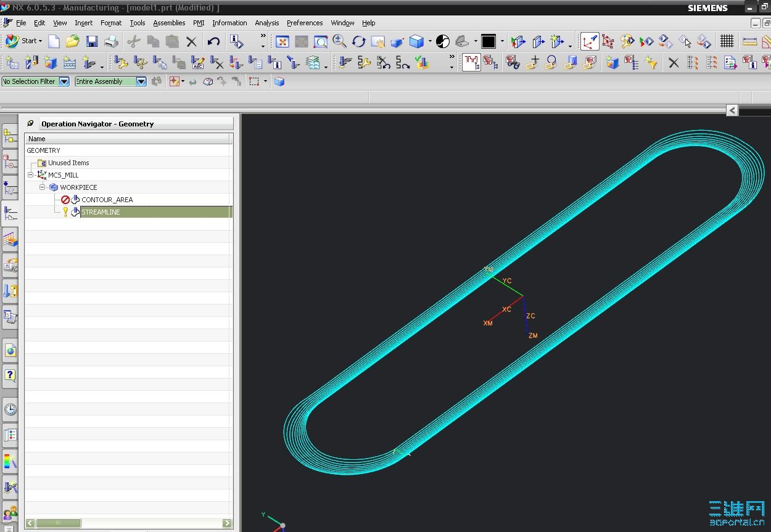Select the Unused Items node
Screen dimensions: 771x532
68,163
